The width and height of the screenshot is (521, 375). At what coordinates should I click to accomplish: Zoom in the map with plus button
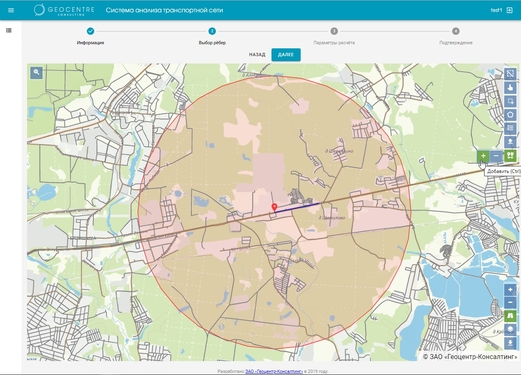pos(510,290)
